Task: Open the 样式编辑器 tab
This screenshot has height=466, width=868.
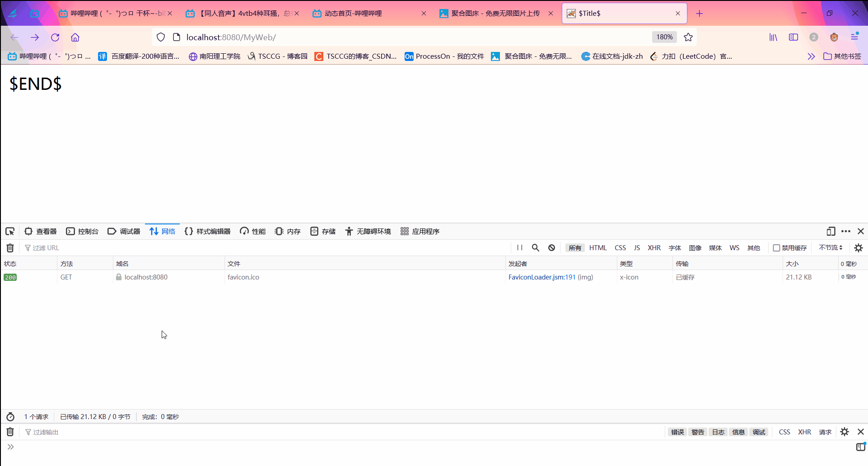Action: coord(208,232)
